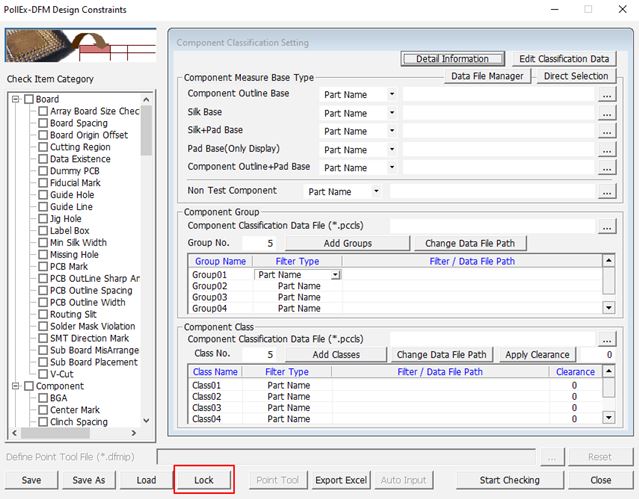Collapse the Board tree category
639x499 pixels.
point(16,99)
